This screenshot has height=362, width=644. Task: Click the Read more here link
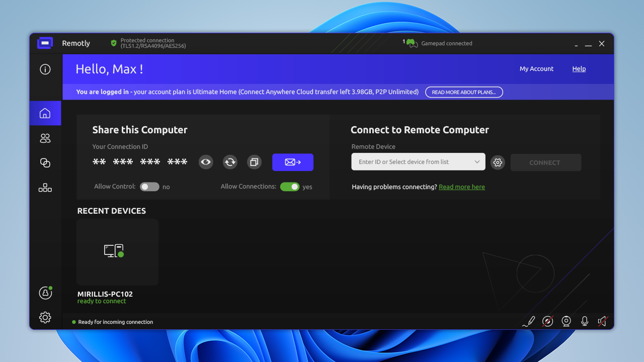(461, 187)
